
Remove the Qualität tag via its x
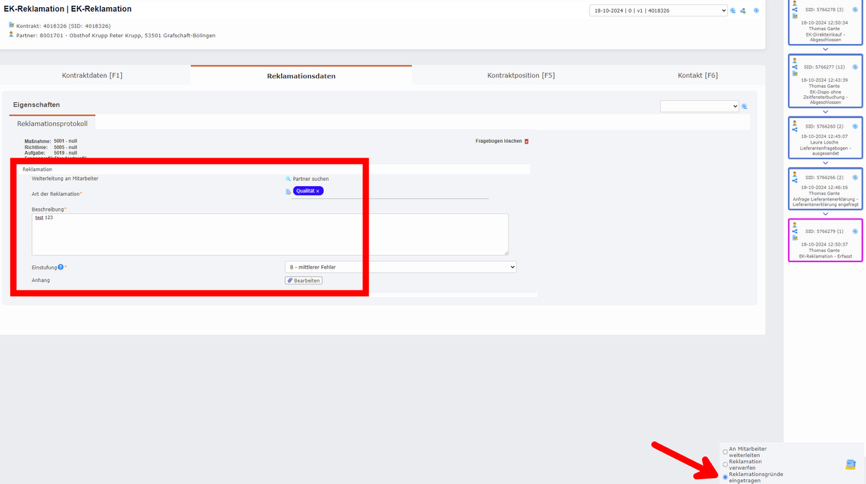[318, 191]
